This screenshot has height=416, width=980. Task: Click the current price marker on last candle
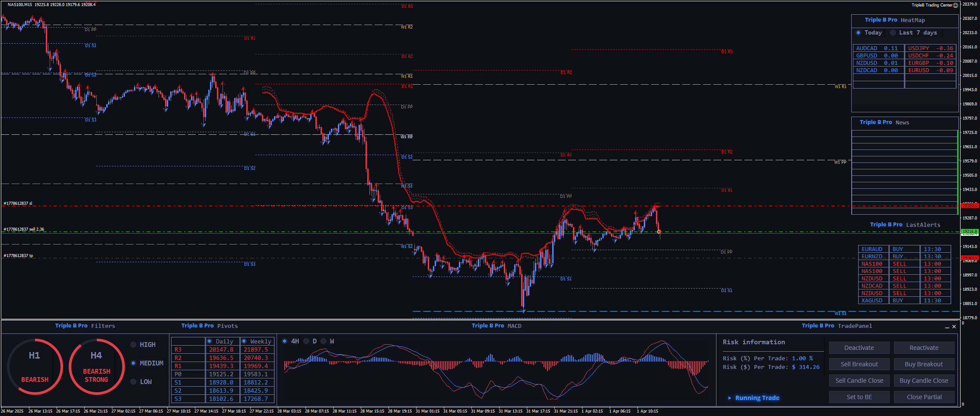(x=659, y=232)
